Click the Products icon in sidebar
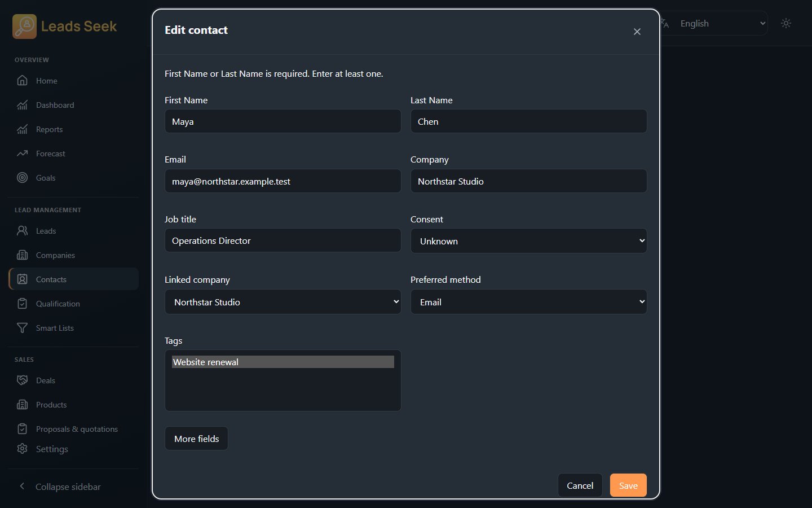Image resolution: width=812 pixels, height=508 pixels. pyautogui.click(x=22, y=405)
